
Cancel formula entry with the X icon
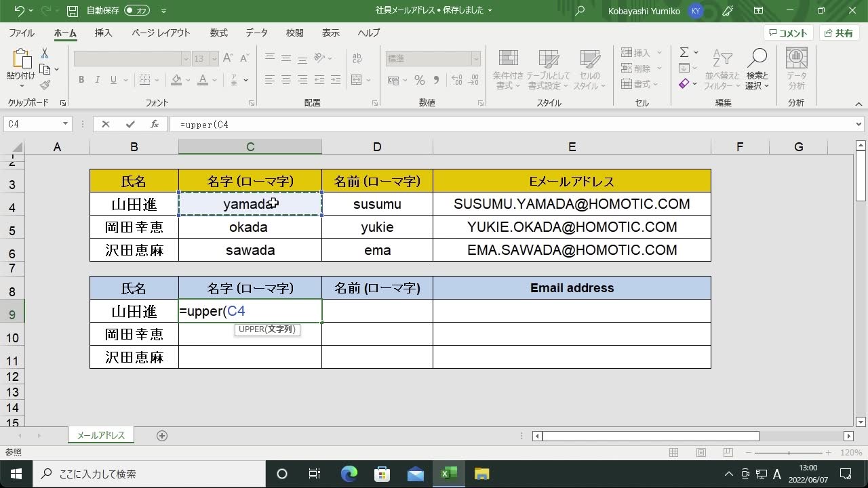pyautogui.click(x=106, y=124)
